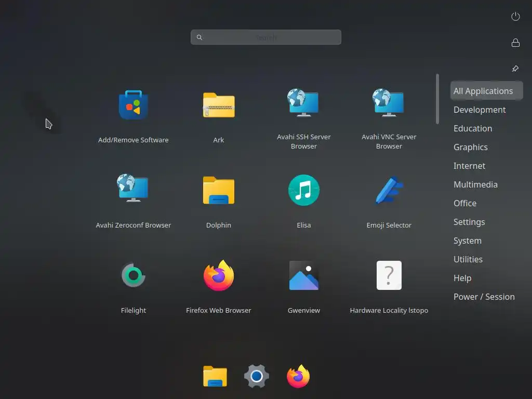This screenshot has width=532, height=399.
Task: Launch Avahi Zeroconf Browser
Action: tap(134, 188)
